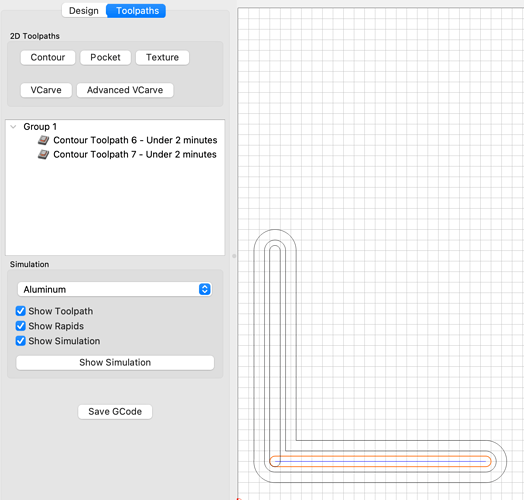This screenshot has width=524, height=500.
Task: Click the Contour Toolpath 7 icon
Action: [43, 154]
